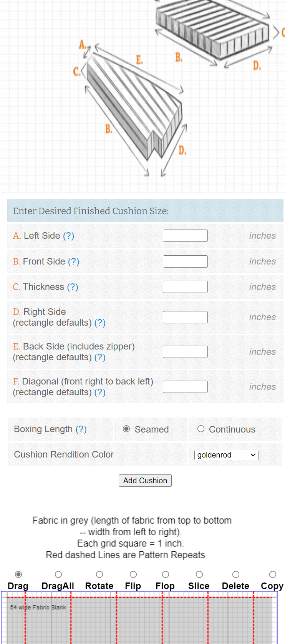Screen dimensions: 285x644
Task: Open the Front Side help question mark
Action: 73,261
